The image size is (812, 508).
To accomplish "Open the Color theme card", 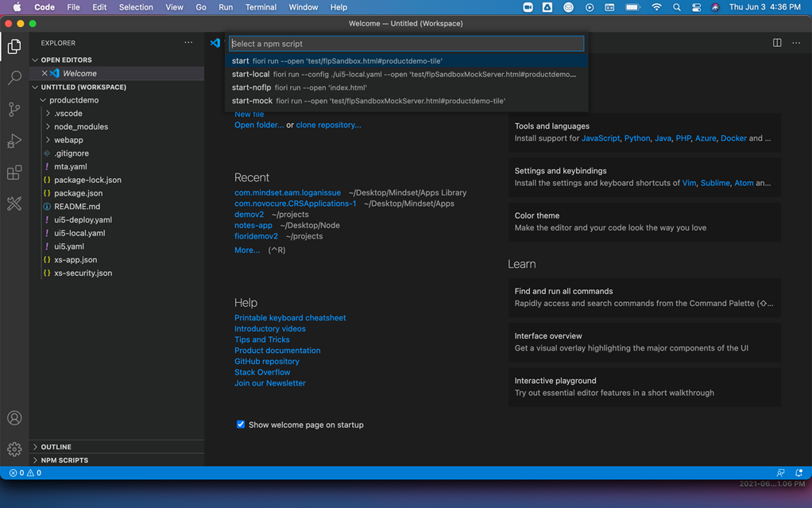I will (644, 222).
